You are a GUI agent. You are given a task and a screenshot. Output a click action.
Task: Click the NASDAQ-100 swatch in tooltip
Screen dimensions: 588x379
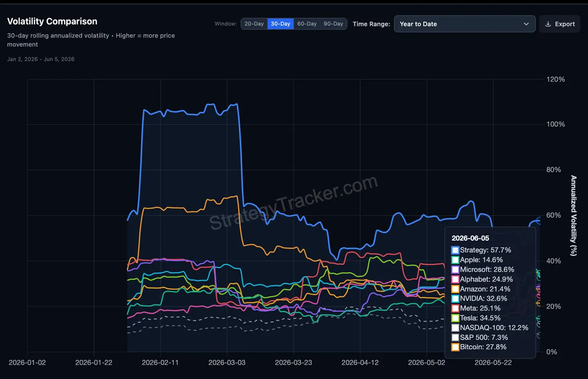(x=455, y=328)
